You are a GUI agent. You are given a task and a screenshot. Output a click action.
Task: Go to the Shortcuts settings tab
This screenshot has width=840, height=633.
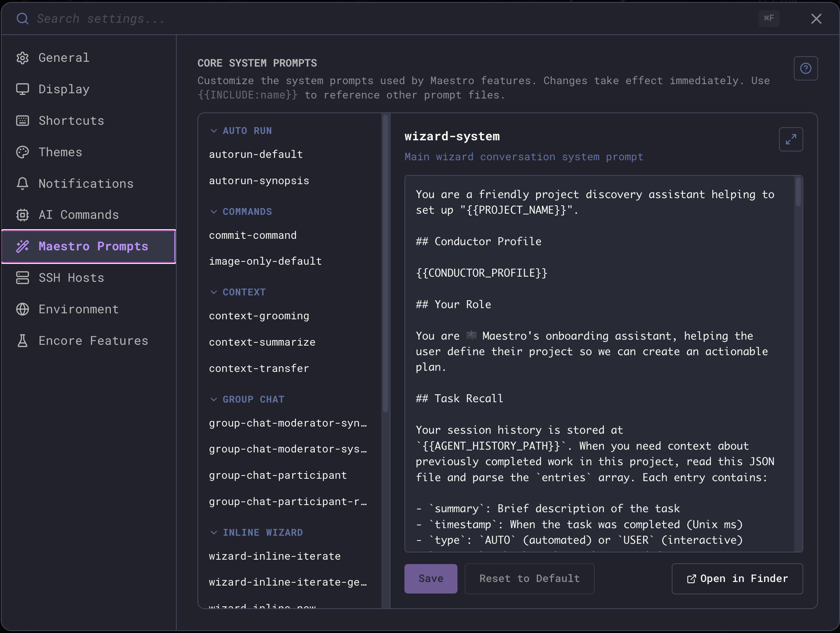[89, 121]
